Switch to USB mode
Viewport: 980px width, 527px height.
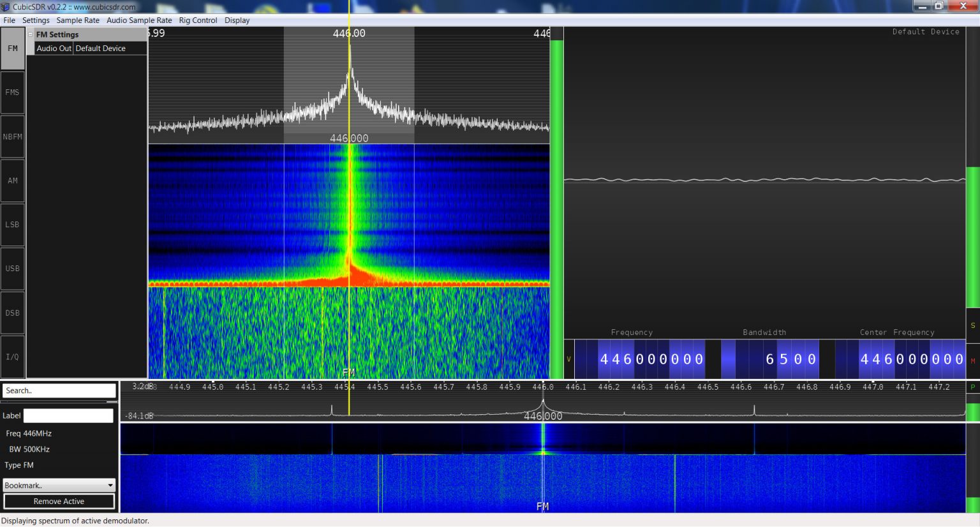click(x=12, y=268)
